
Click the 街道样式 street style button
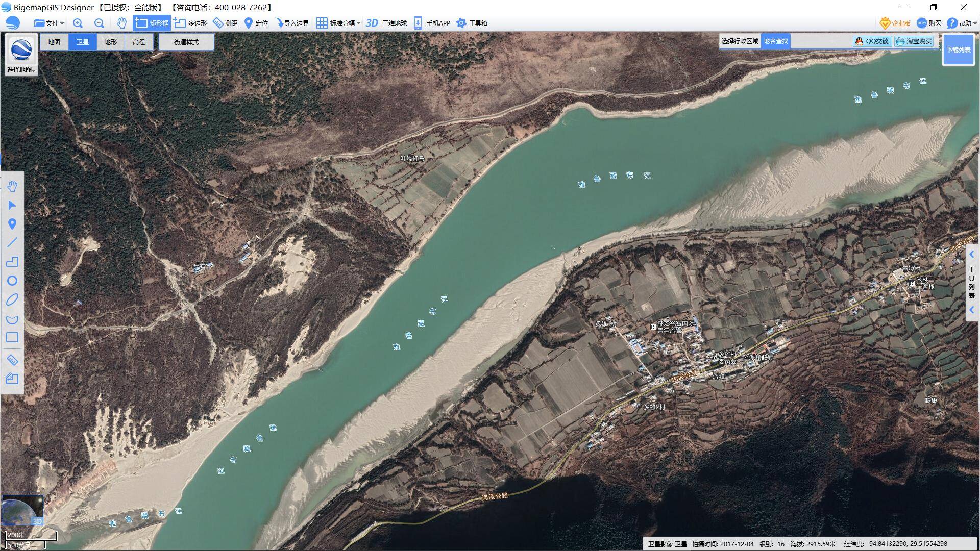186,42
